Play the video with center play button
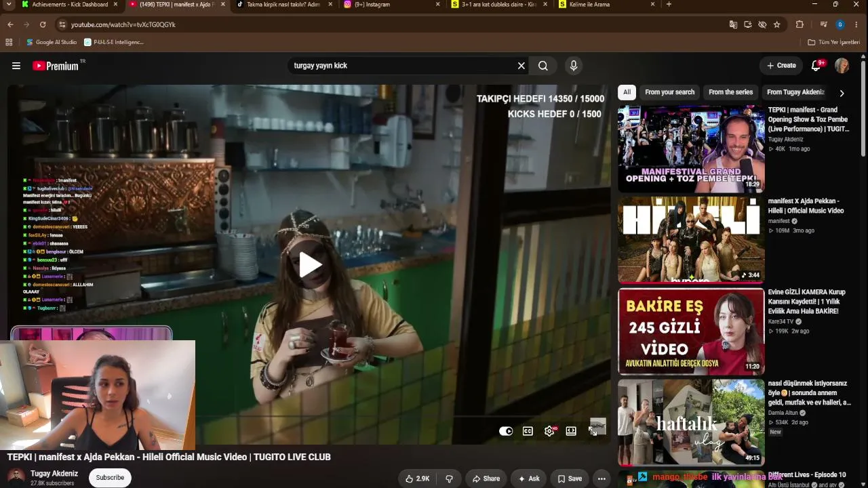This screenshot has width=868, height=488. coord(310,265)
